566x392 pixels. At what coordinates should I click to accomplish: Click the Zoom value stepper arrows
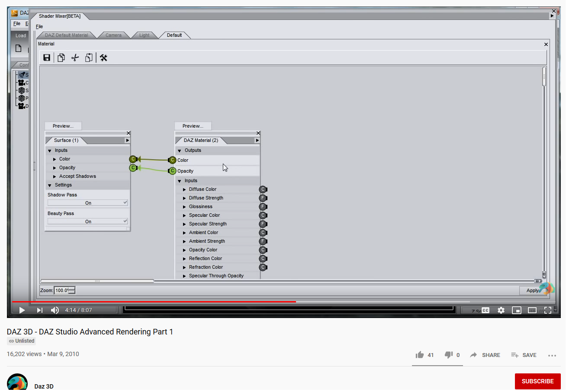(x=72, y=290)
